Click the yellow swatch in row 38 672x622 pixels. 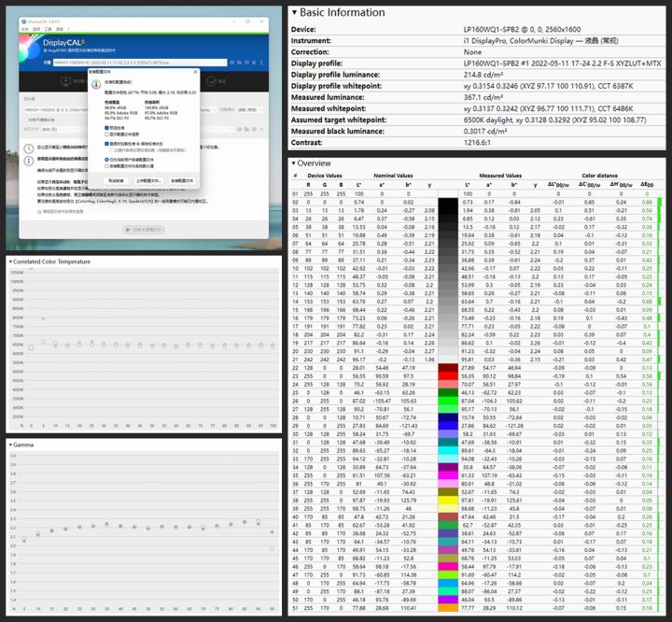tap(448, 501)
